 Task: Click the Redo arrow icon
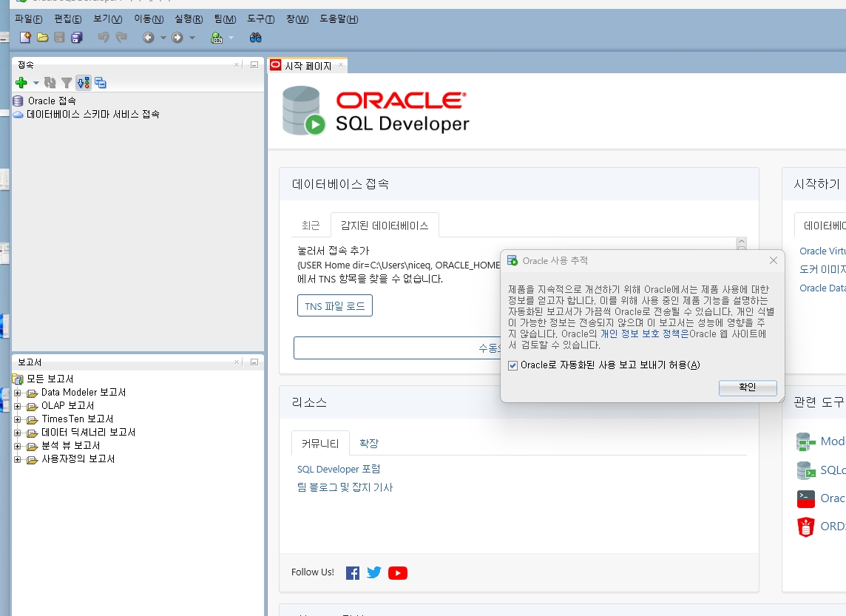tap(121, 37)
